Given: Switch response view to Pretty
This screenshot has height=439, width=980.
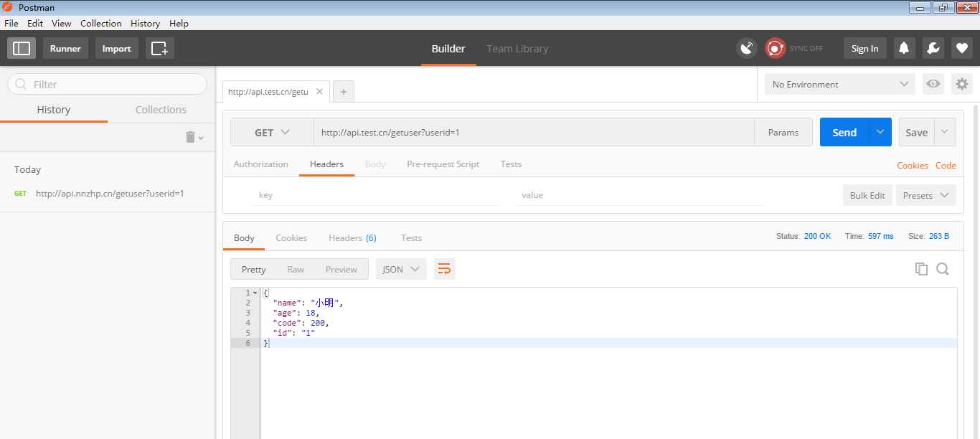Looking at the screenshot, I should 253,269.
